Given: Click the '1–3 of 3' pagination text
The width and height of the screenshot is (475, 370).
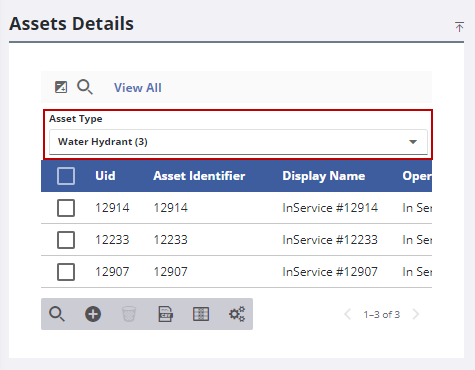Looking at the screenshot, I should coord(382,314).
